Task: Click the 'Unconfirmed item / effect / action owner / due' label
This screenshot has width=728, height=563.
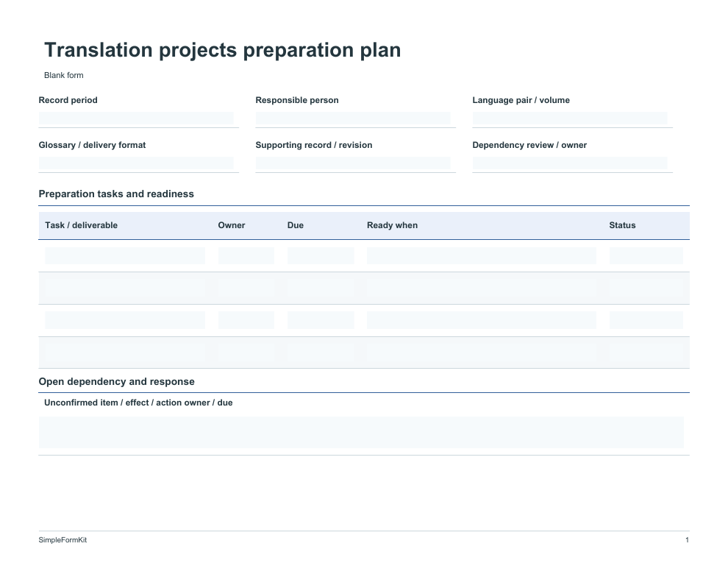Action: 138,403
